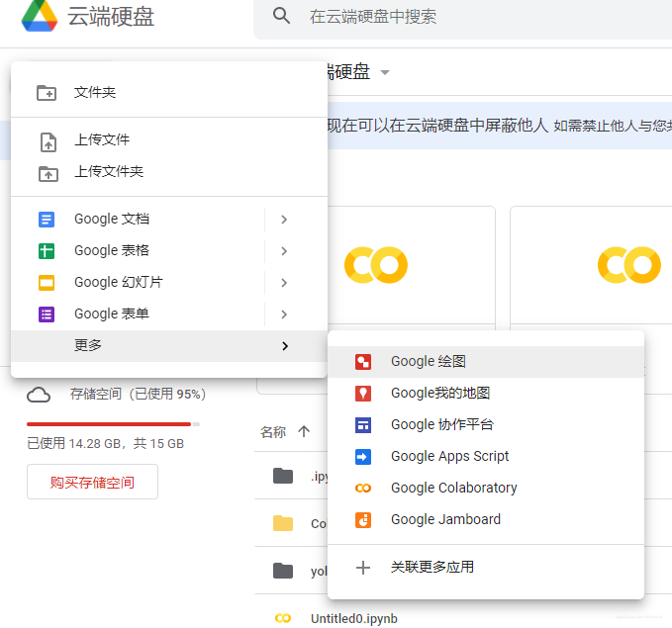Open the left Colab file thumbnail
672x628 pixels.
coord(412,266)
